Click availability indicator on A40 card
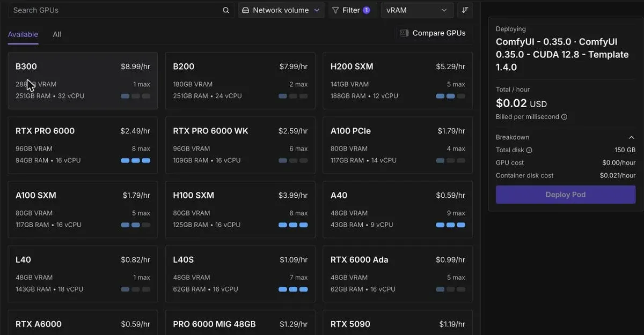 pos(451,225)
